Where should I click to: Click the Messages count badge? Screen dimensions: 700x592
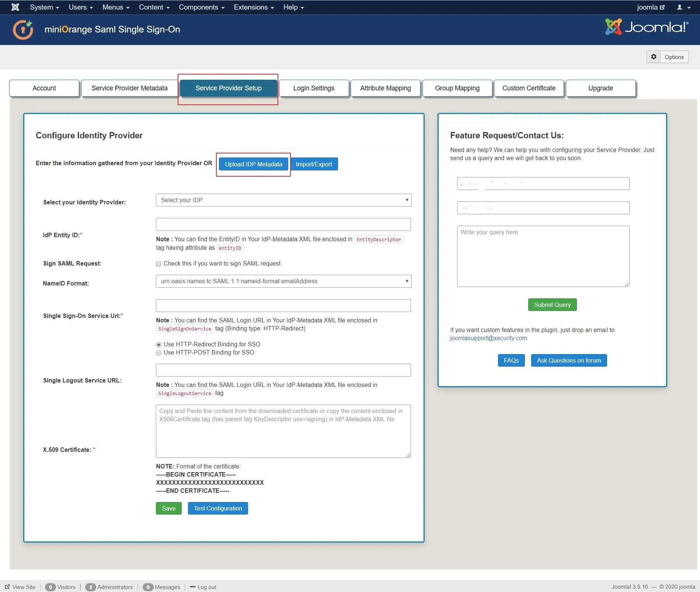tap(148, 587)
